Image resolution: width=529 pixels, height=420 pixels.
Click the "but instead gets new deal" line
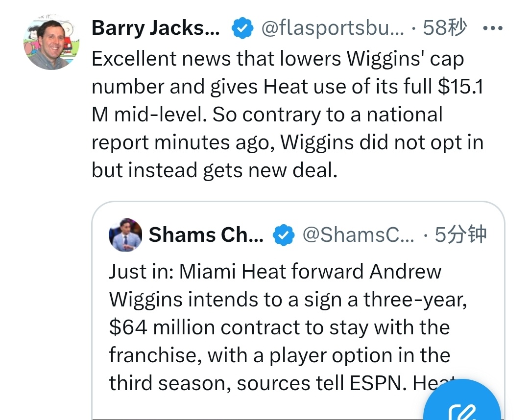pos(215,170)
